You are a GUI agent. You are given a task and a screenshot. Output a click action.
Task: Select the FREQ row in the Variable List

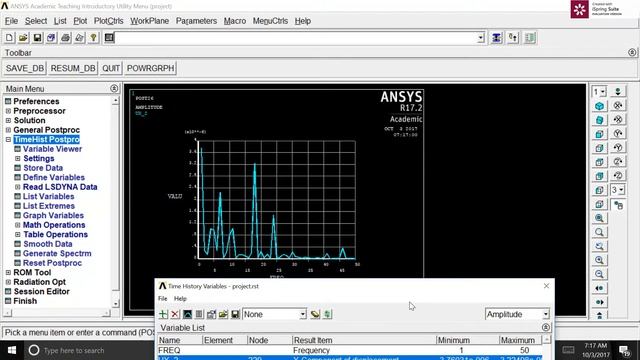(x=350, y=350)
